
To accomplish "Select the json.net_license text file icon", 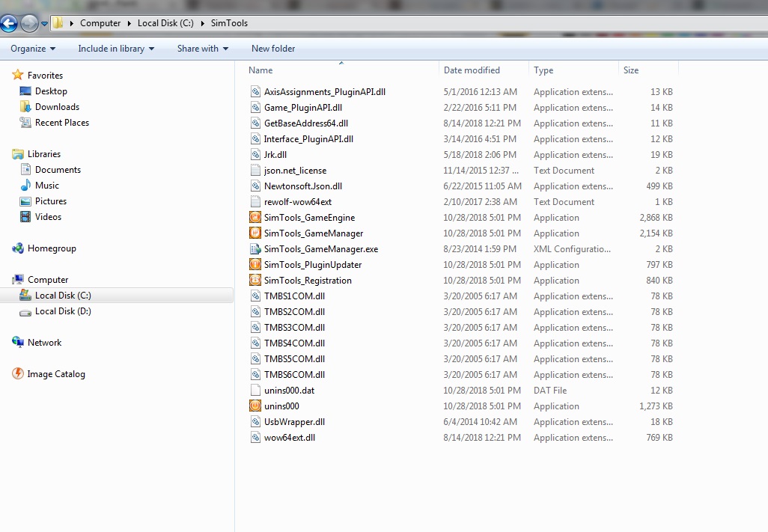I will point(255,170).
